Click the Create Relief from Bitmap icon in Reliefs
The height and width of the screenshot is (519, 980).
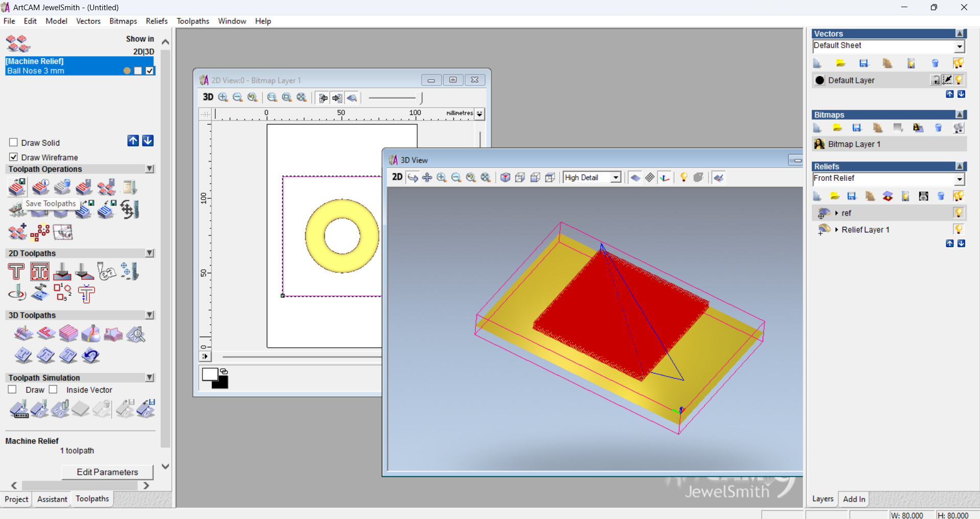point(923,196)
